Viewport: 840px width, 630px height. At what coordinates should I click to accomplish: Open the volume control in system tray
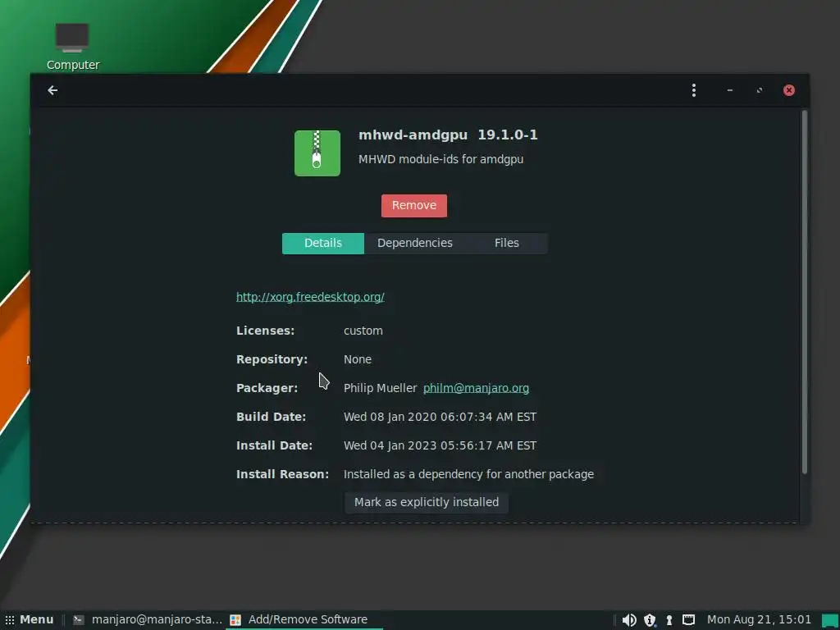click(629, 620)
